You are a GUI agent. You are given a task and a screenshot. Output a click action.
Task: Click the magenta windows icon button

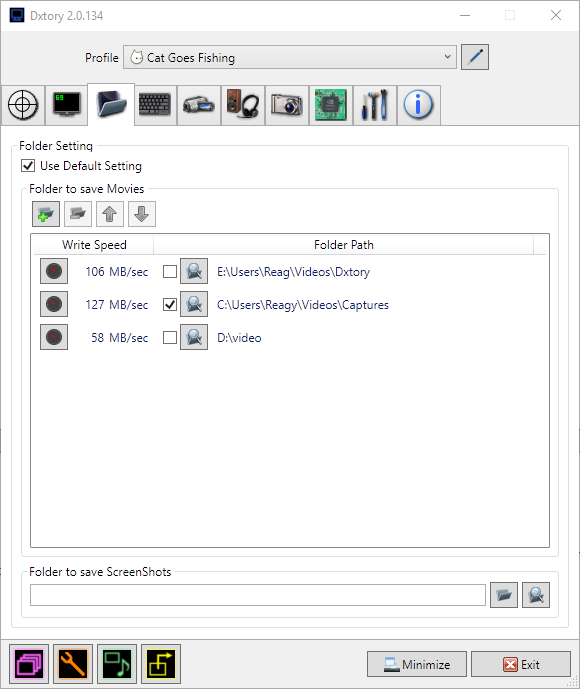click(x=29, y=664)
